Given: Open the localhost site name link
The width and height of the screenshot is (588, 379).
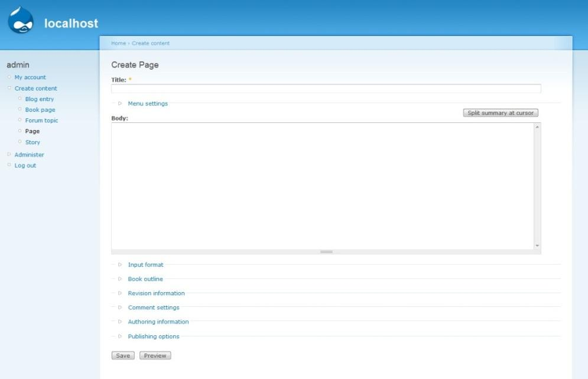Looking at the screenshot, I should click(x=72, y=23).
